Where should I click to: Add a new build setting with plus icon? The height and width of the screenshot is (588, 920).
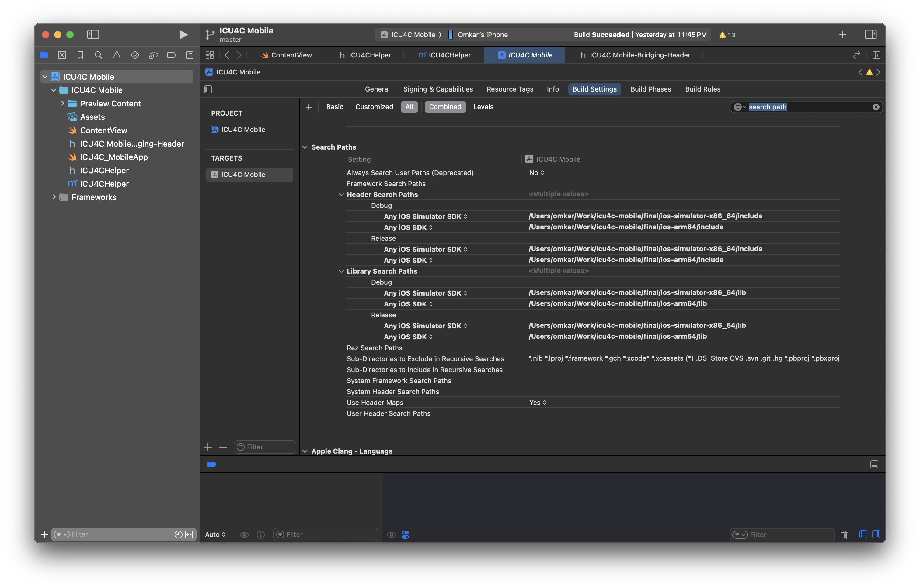tap(309, 107)
